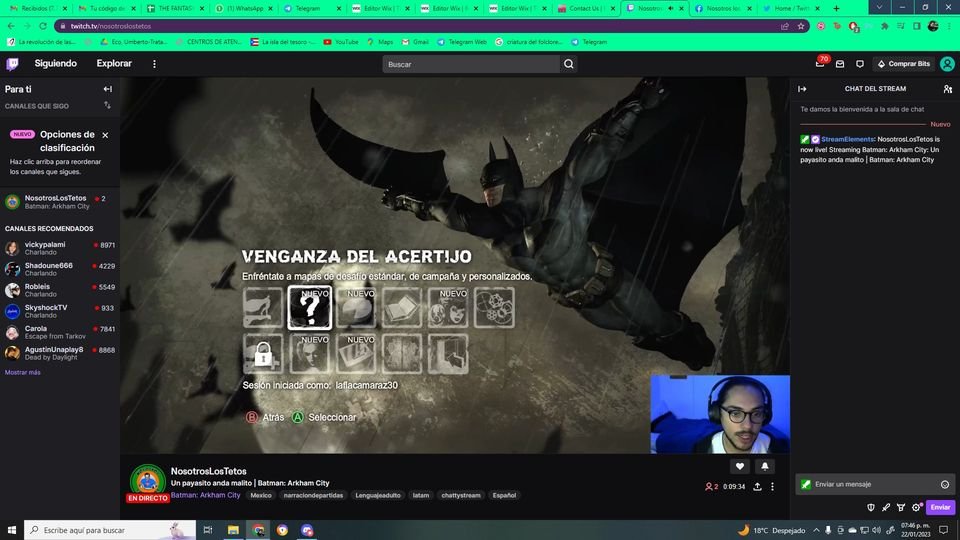Click the question mark challenge tile in stream

(310, 307)
